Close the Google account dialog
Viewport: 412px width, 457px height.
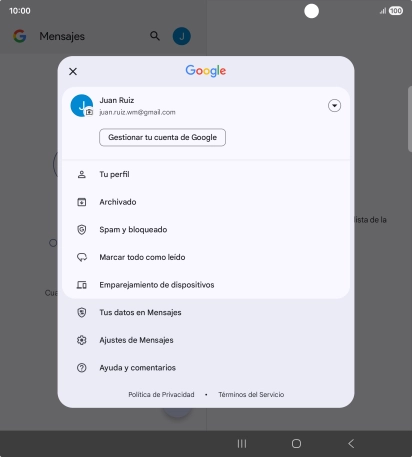pyautogui.click(x=73, y=71)
